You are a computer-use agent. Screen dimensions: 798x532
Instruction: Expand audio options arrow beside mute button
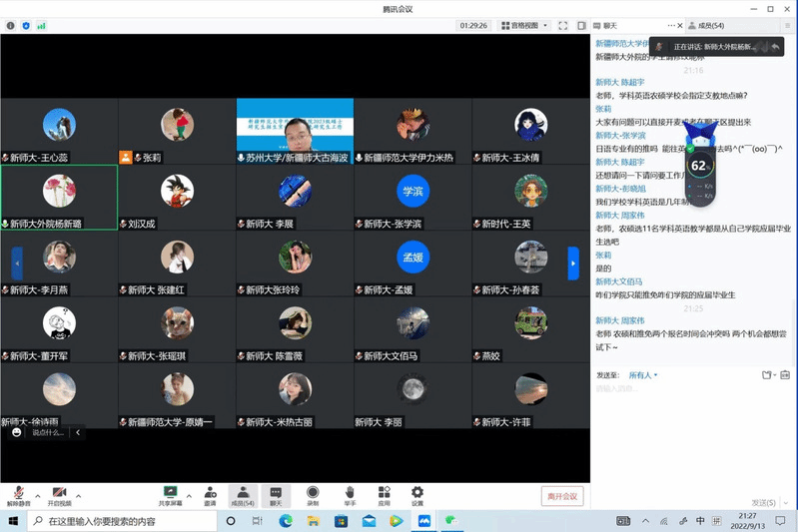38,495
